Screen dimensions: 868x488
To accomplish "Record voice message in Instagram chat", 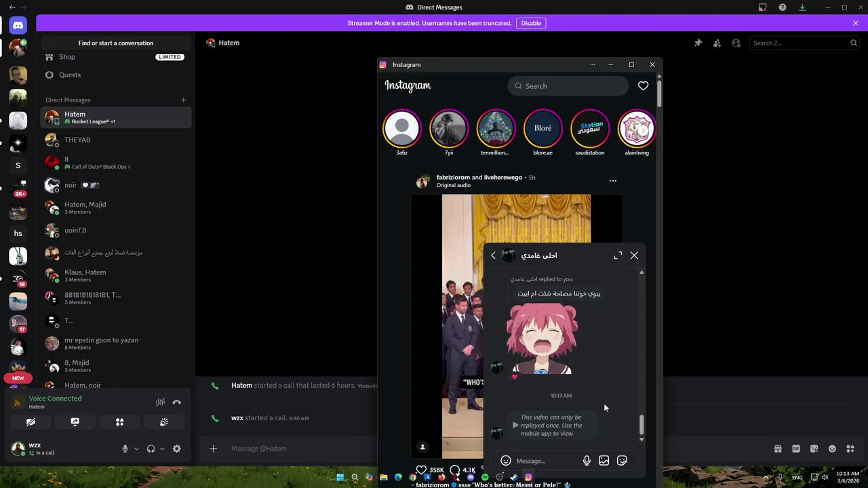I will coord(587,461).
